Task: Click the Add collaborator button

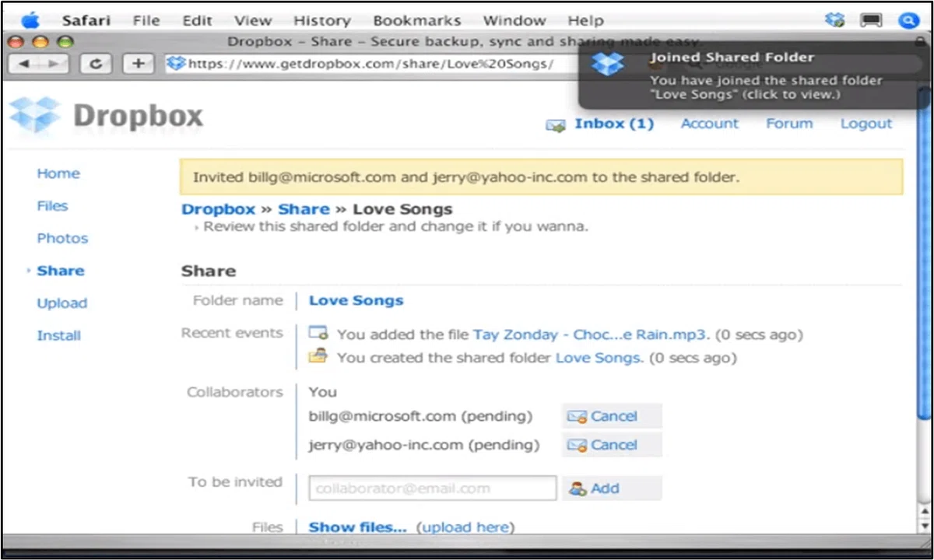Action: pyautogui.click(x=612, y=488)
